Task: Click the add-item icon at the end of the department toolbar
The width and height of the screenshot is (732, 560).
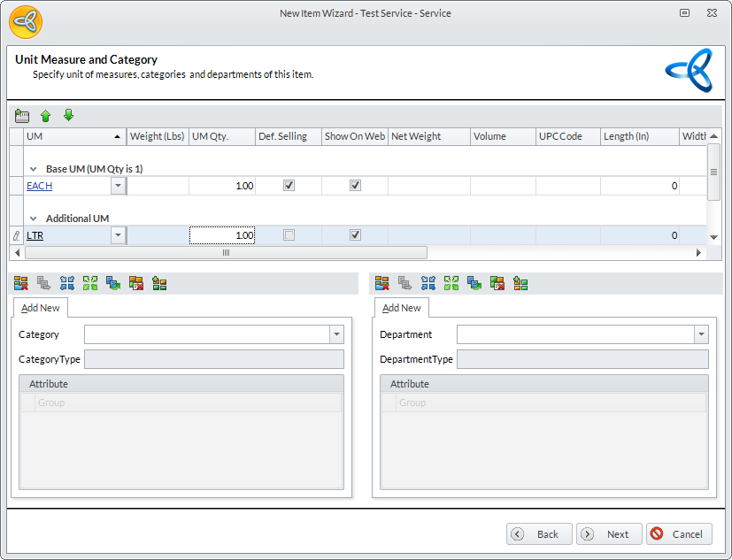Action: [520, 283]
